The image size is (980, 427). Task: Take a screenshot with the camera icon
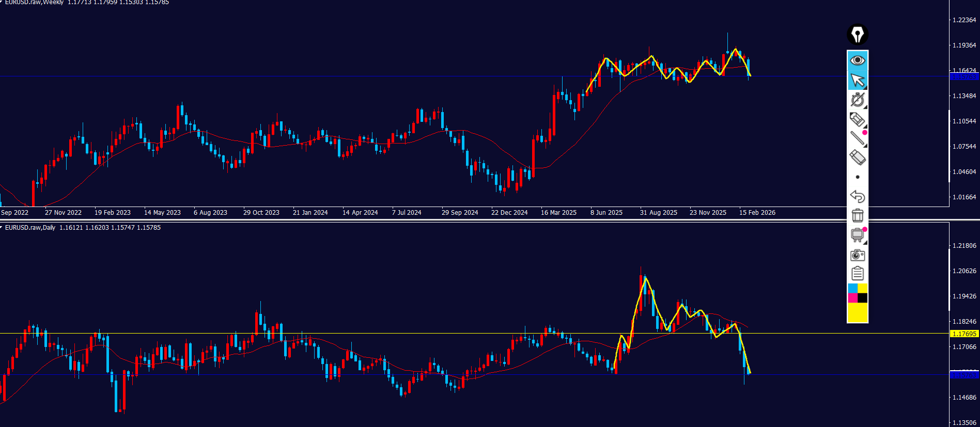857,255
